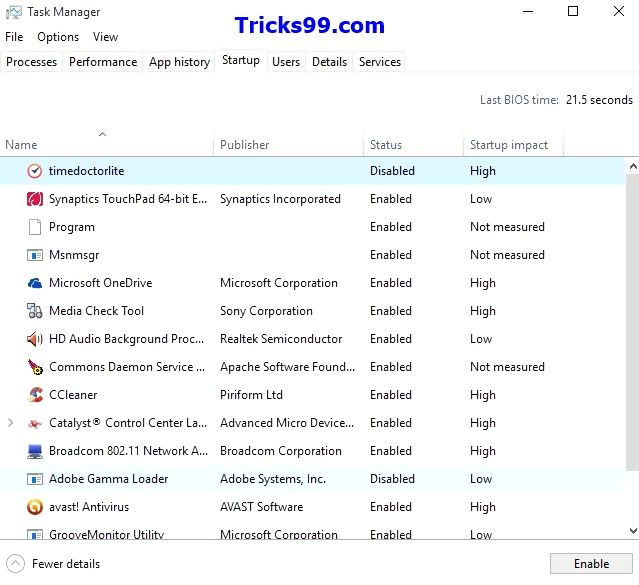This screenshot has height=585, width=639.
Task: Click the AVAST Software publisher cell
Action: [x=262, y=507]
